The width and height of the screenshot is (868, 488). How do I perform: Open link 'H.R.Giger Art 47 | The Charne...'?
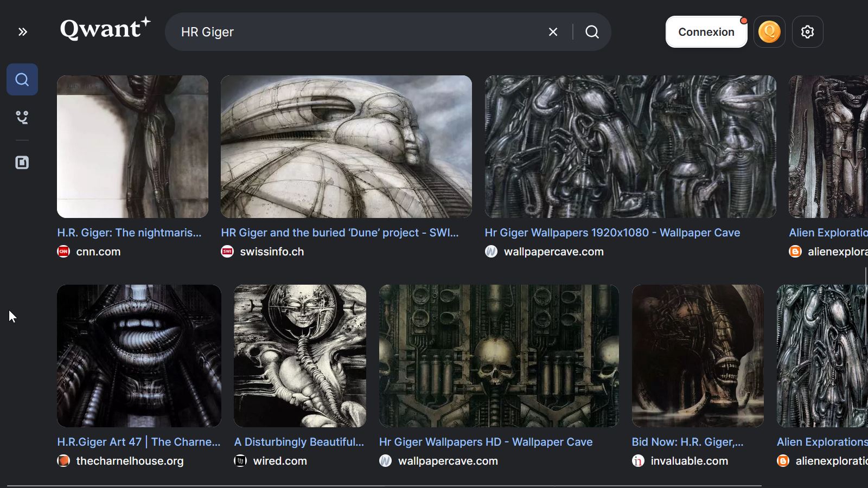click(x=139, y=442)
